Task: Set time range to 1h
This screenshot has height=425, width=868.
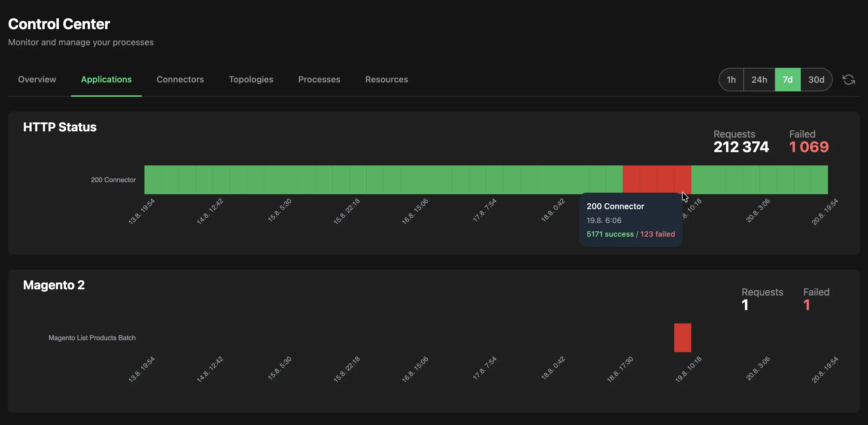Action: 731,80
